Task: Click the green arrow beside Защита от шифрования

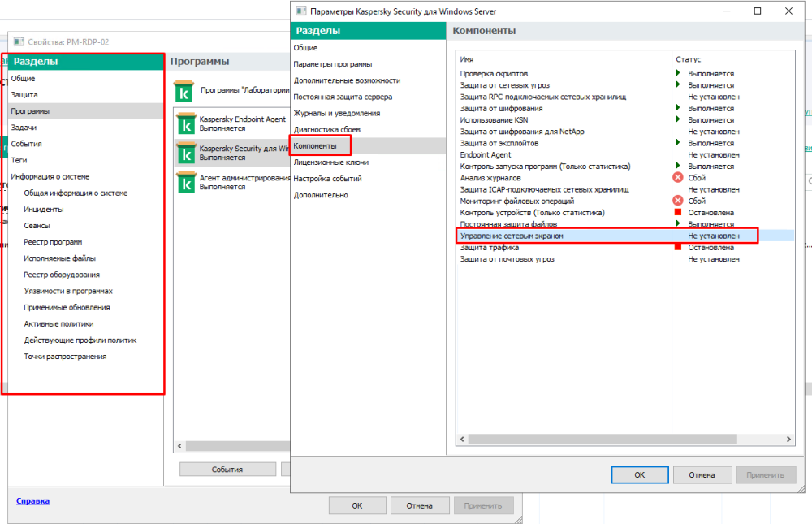Action: [678, 108]
